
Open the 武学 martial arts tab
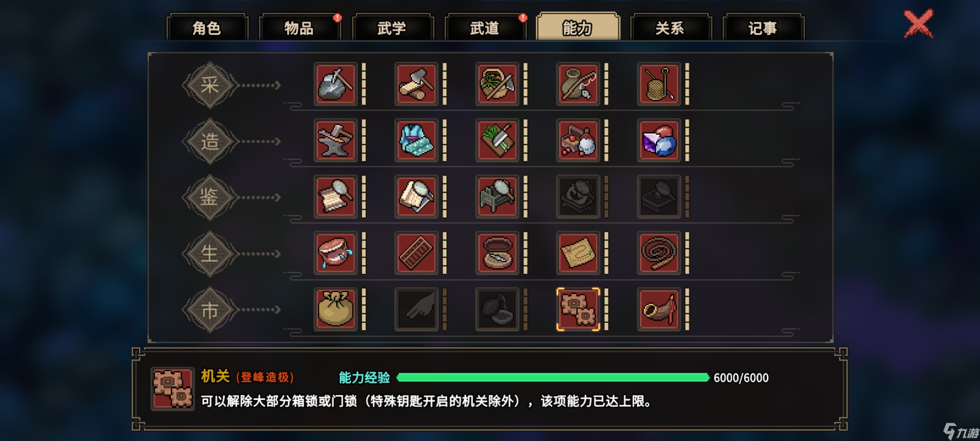[392, 28]
